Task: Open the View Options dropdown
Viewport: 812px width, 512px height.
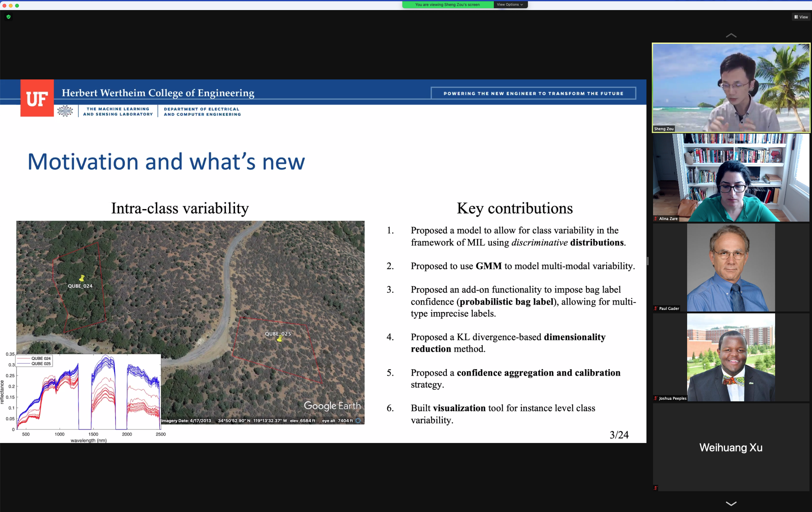Action: (510, 4)
